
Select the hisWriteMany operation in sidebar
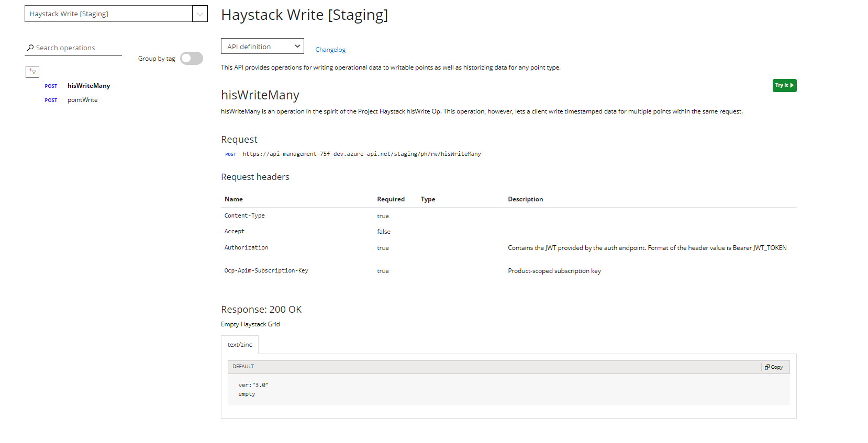click(x=88, y=86)
